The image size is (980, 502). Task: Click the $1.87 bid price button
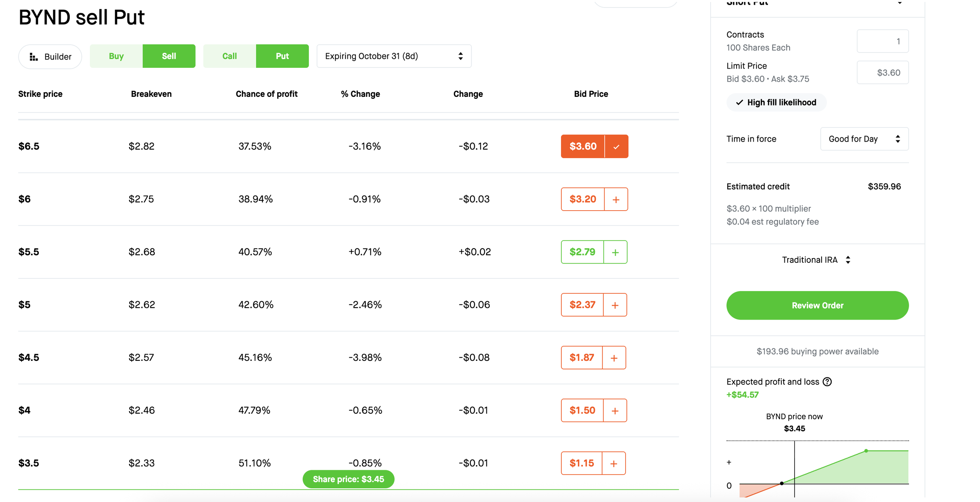[582, 358]
